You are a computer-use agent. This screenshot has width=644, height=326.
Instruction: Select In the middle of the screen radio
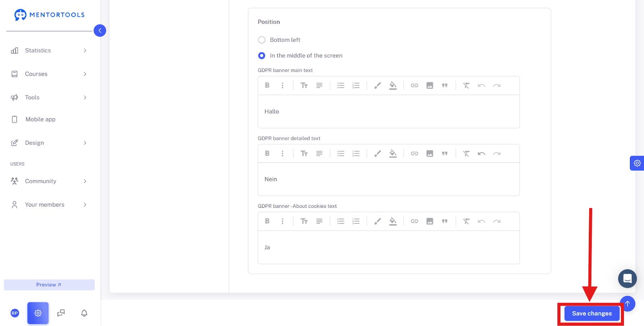click(262, 55)
